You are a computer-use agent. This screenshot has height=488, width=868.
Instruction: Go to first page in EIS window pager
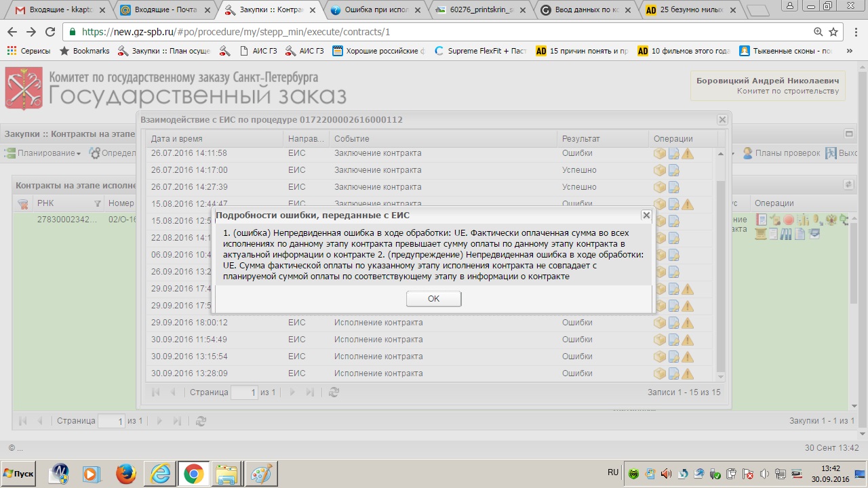tap(156, 392)
